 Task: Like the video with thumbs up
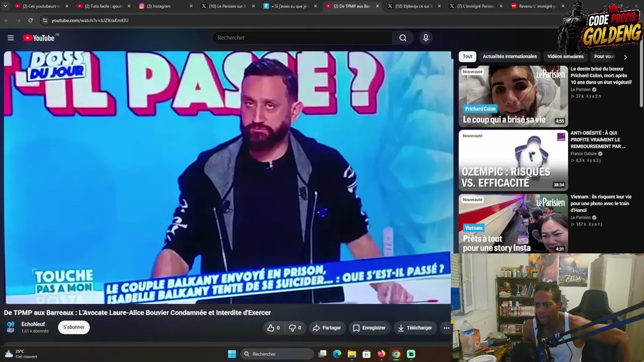(273, 328)
